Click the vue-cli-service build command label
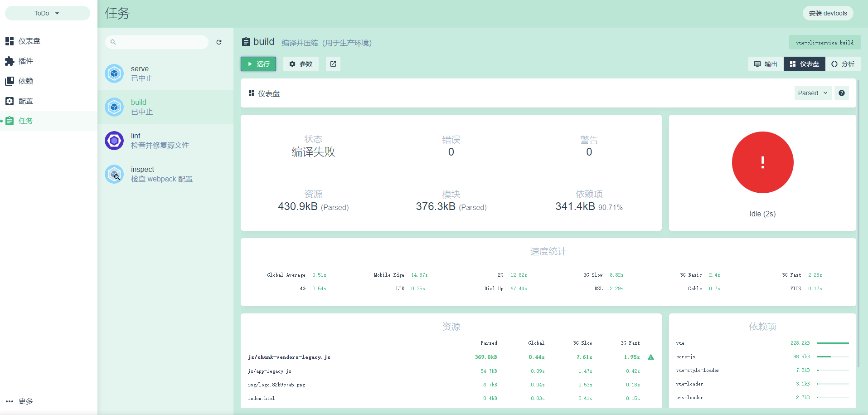This screenshot has width=868, height=415. point(824,43)
